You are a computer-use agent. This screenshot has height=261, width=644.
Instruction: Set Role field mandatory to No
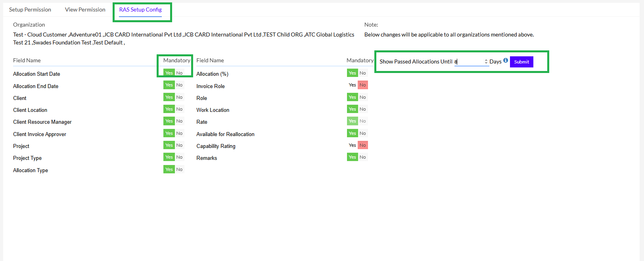(x=363, y=97)
